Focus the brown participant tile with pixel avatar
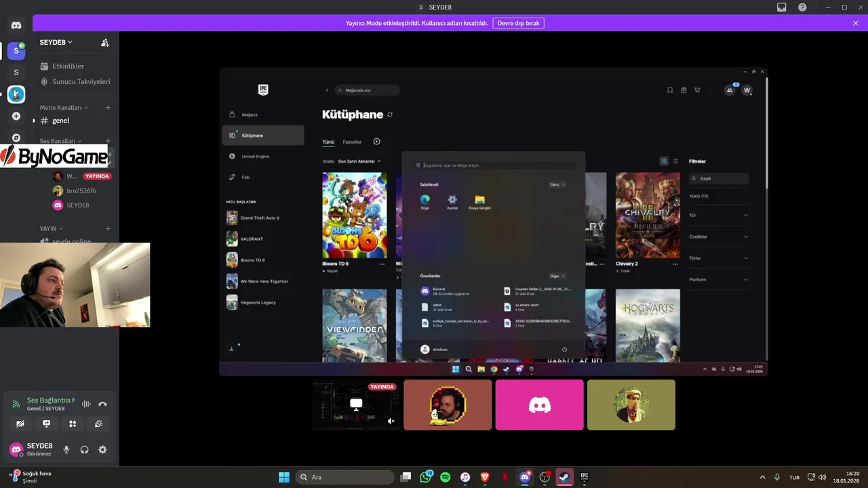868x488 pixels. [448, 405]
